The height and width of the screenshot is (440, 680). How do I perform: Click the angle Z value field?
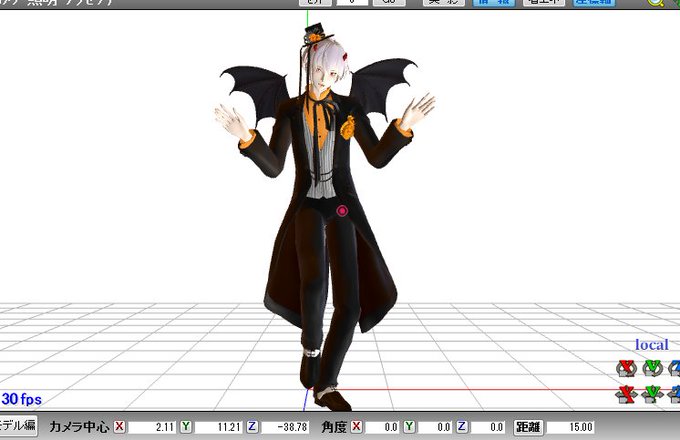[x=488, y=427]
